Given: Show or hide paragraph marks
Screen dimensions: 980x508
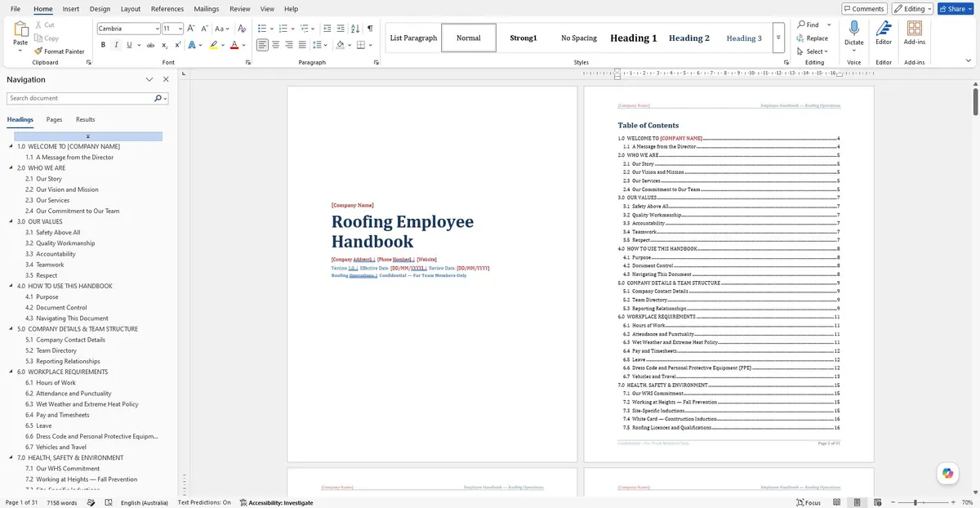Looking at the screenshot, I should click(x=371, y=28).
